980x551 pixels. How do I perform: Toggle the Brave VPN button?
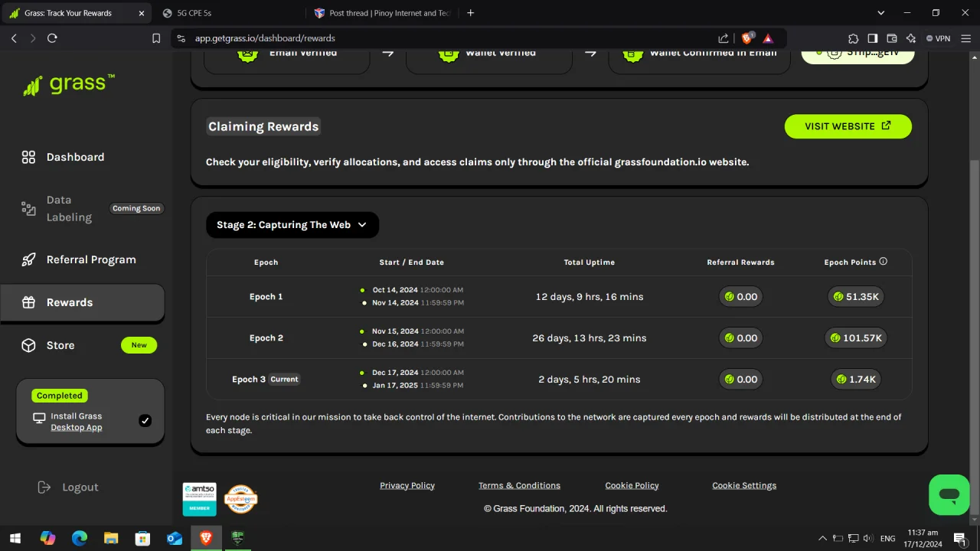(938, 38)
